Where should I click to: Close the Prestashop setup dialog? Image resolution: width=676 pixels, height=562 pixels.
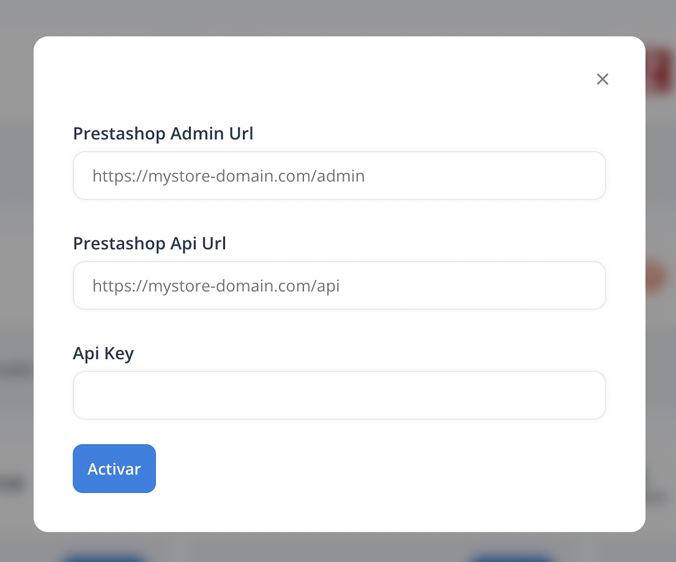tap(602, 79)
